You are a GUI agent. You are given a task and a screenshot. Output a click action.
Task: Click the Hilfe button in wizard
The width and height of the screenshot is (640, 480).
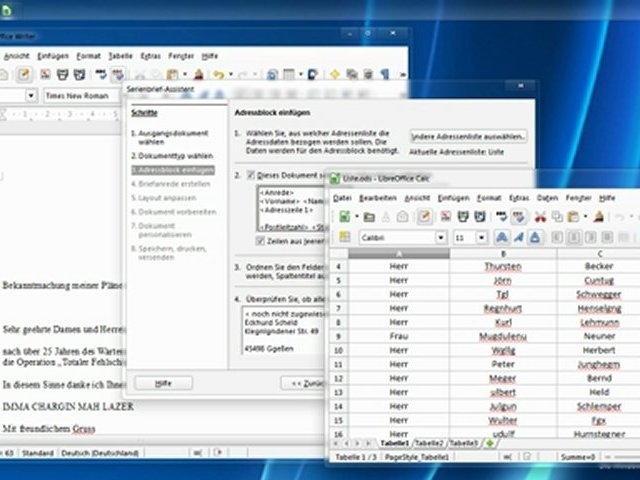(162, 383)
